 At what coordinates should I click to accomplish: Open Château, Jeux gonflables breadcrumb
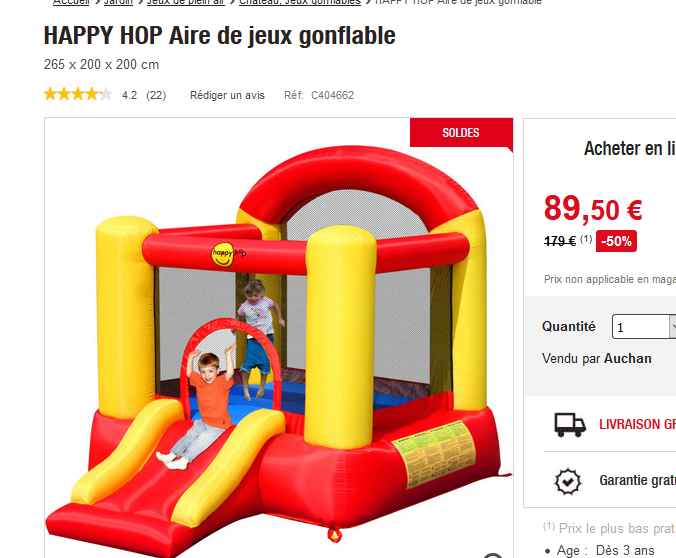pos(300,2)
